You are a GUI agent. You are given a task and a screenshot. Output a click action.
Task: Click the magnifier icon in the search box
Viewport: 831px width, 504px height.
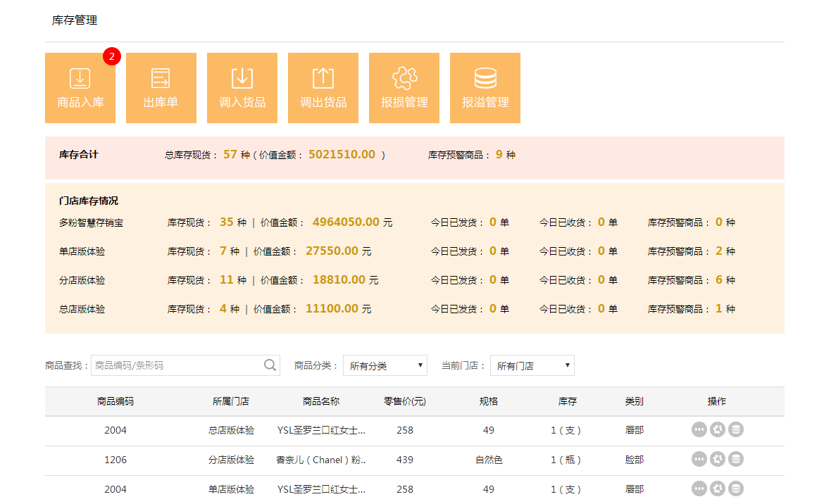(x=270, y=365)
